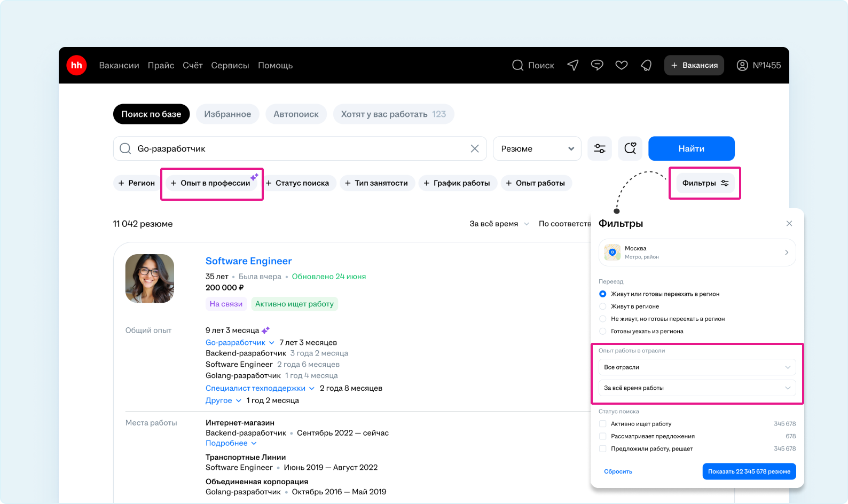This screenshot has height=504, width=848.
Task: Open the "Резюме" search type dropdown
Action: [537, 148]
